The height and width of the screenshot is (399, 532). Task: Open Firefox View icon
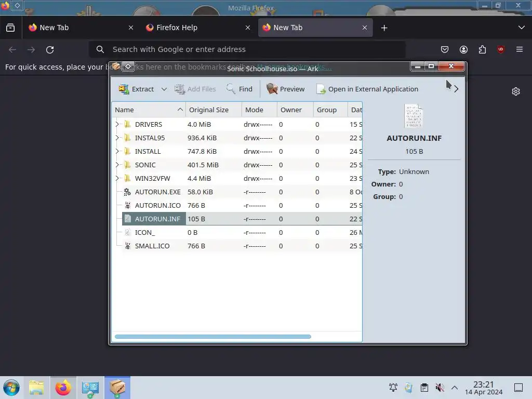coord(10,28)
